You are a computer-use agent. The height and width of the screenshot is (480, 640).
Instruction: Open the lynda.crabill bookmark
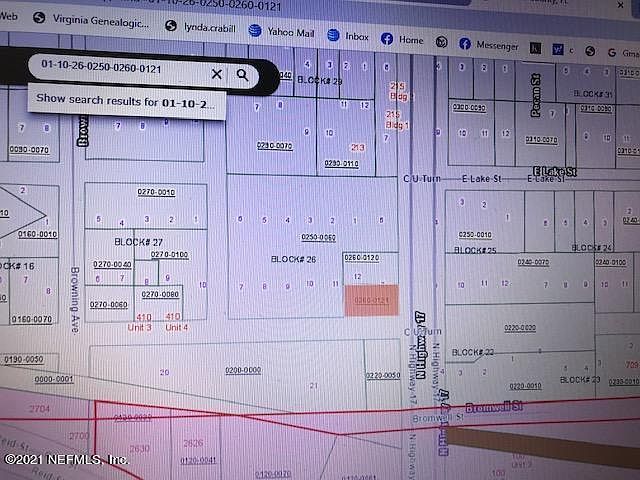[x=210, y=28]
